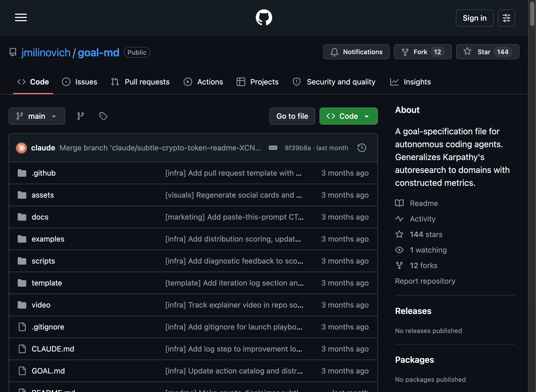Click the Activity pulse icon

pyautogui.click(x=399, y=219)
